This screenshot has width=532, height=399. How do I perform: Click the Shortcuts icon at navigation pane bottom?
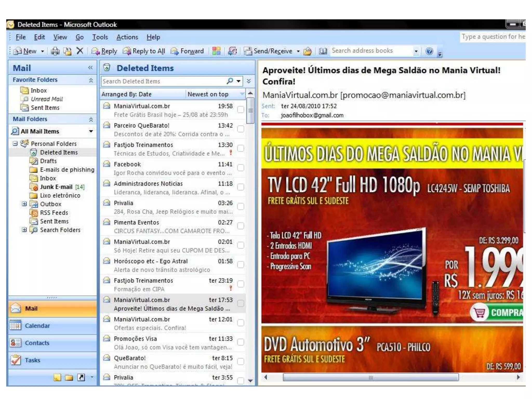[x=81, y=377]
